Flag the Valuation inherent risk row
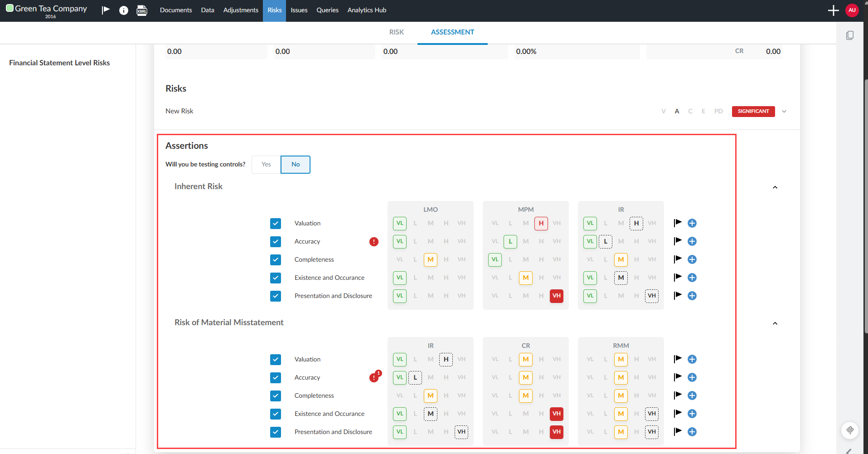The height and width of the screenshot is (454, 868). point(677,223)
